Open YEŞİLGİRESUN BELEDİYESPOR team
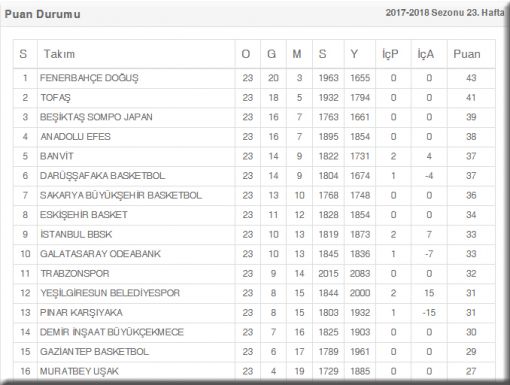The image size is (510, 385). click(110, 293)
